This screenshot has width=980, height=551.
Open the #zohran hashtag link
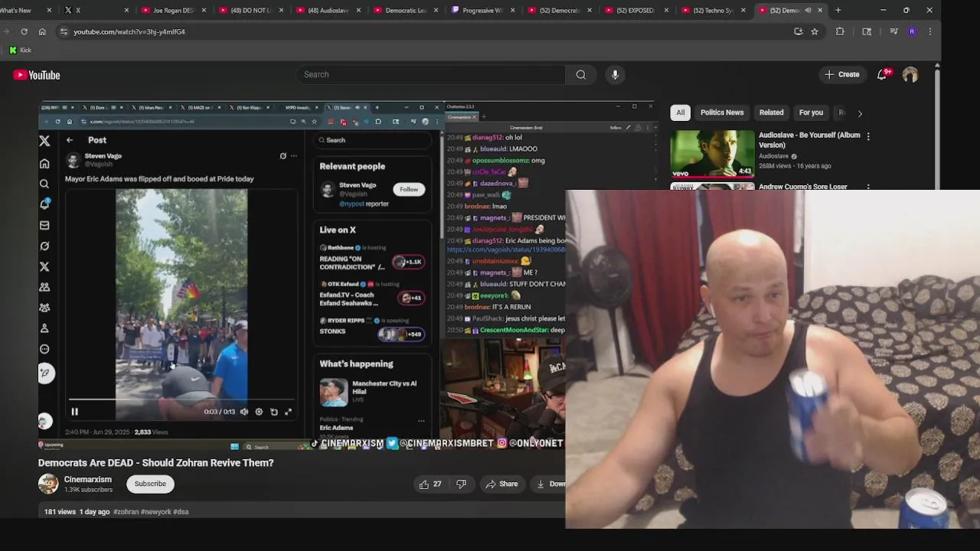[126, 512]
